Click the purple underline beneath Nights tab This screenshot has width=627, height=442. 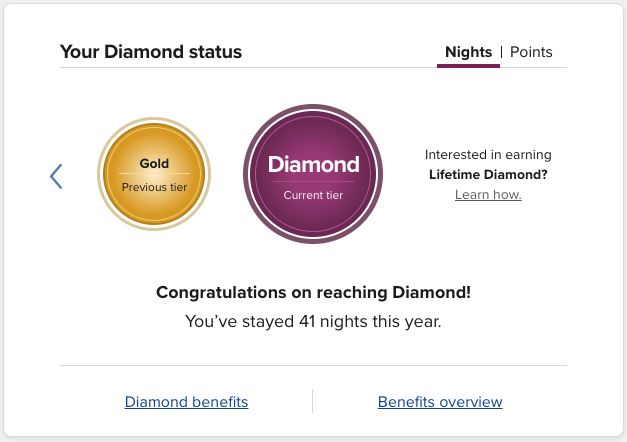(x=468, y=66)
